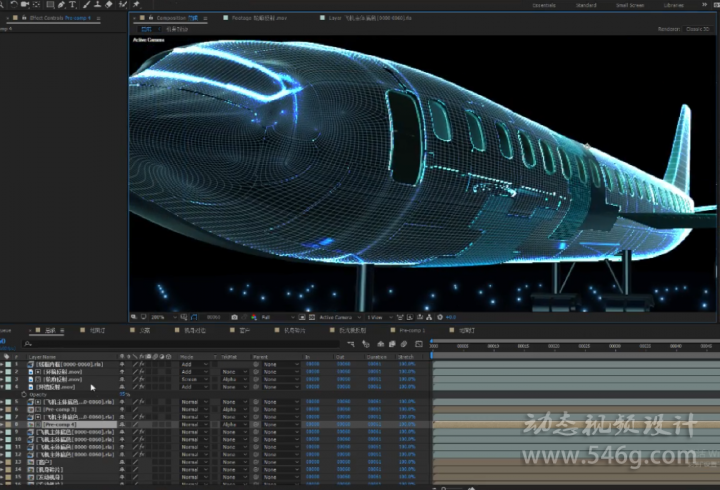
Task: Select the Puppet Pin tool
Action: 136,5
